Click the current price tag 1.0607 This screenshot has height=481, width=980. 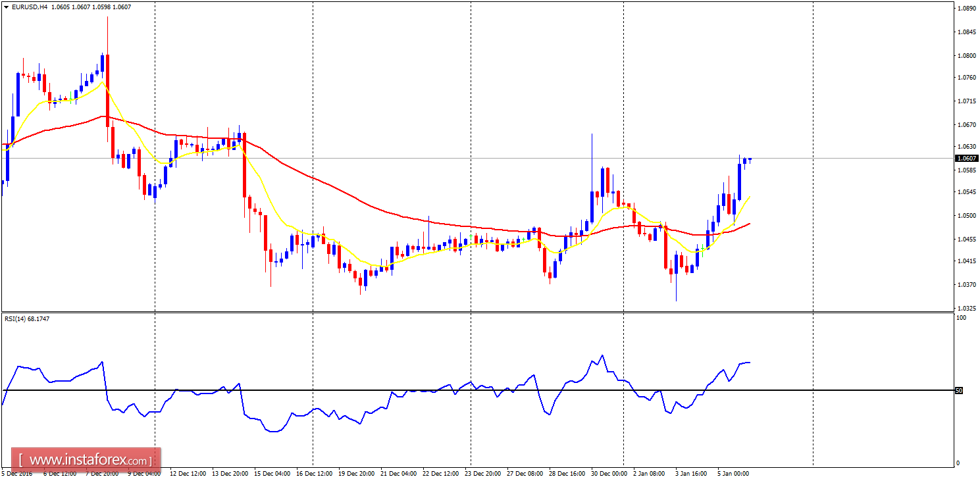coord(966,157)
